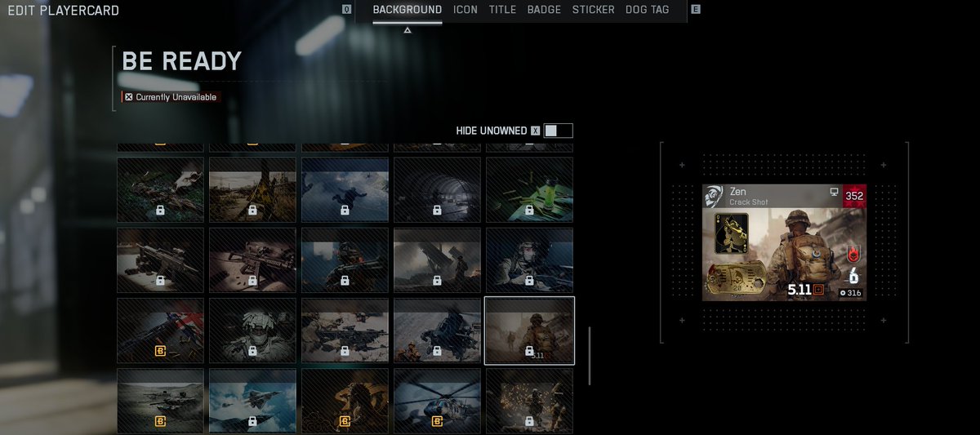This screenshot has width=980, height=435.
Task: Click the lock icon on fighter jet tile
Action: tap(252, 421)
